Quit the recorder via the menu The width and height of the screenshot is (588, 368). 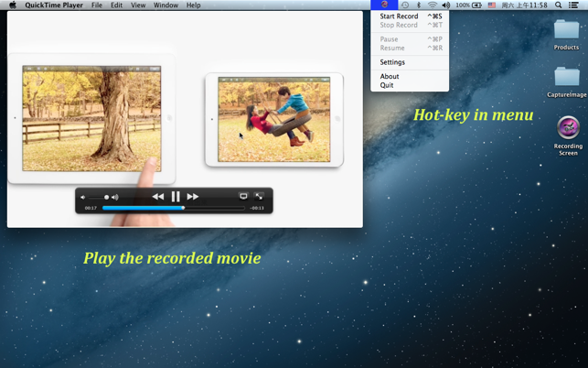(410, 85)
